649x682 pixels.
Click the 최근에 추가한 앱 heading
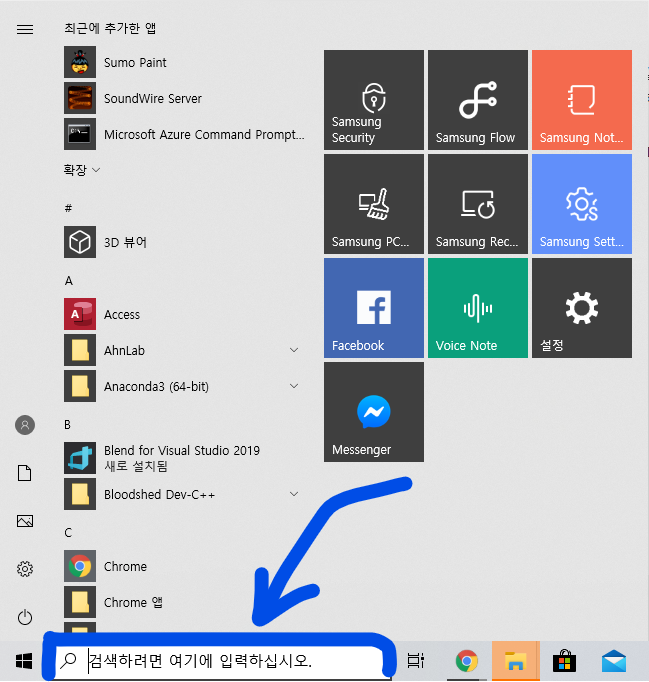point(110,28)
